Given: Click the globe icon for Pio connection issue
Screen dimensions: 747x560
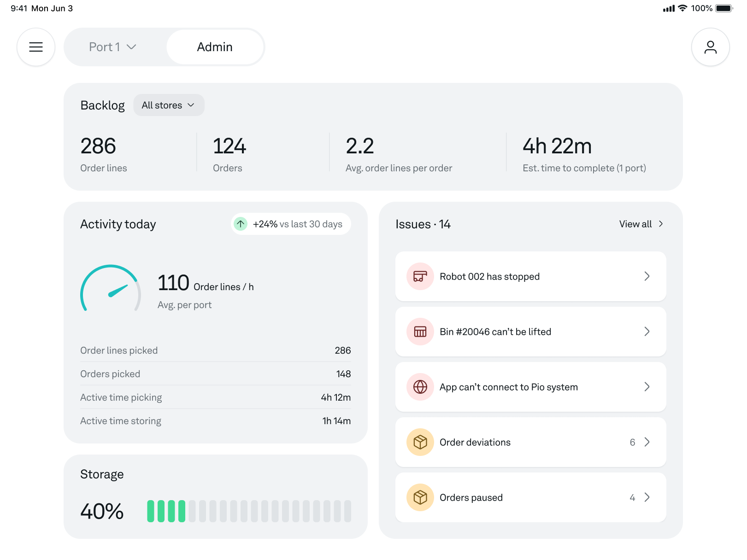Looking at the screenshot, I should point(420,387).
